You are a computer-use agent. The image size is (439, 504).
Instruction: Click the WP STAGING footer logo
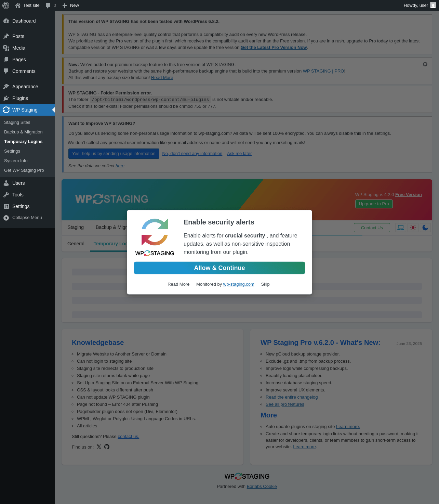(247, 476)
